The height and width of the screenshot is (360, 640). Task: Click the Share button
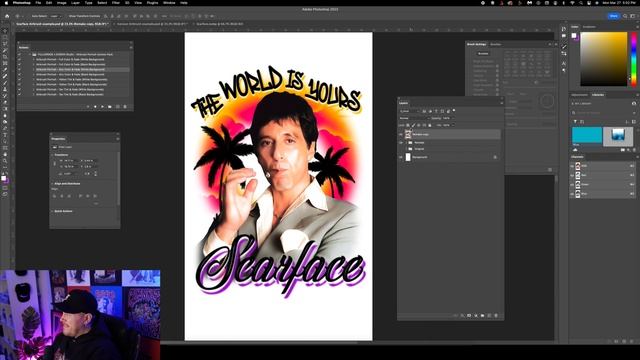click(613, 16)
